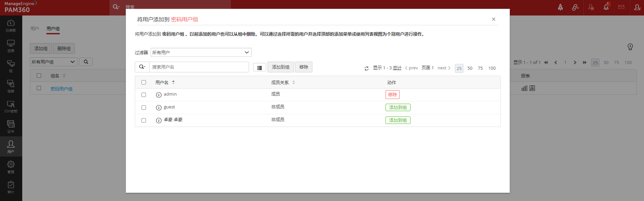Open the SSH密钥 sidebar item
644x201 pixels.
[11, 106]
